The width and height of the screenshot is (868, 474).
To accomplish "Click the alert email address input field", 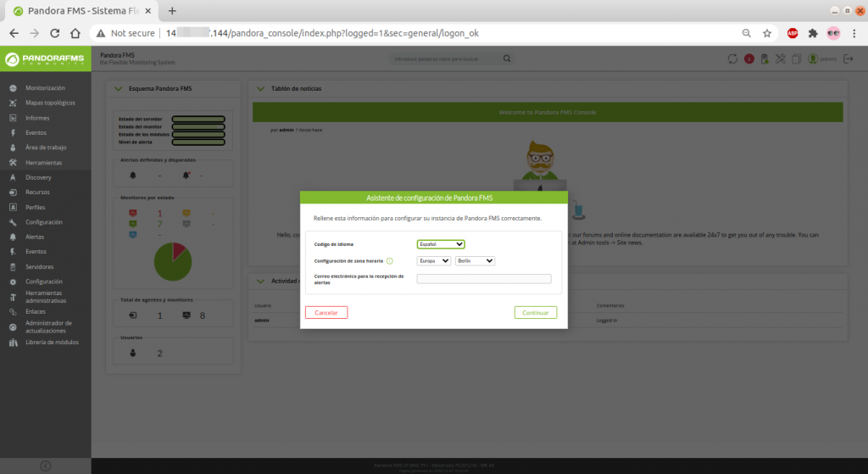I will (x=483, y=279).
